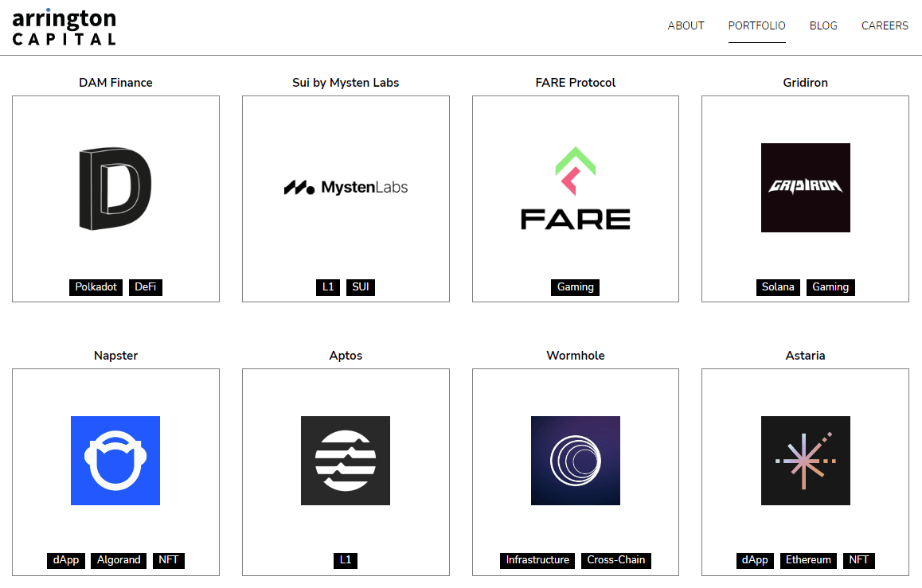This screenshot has width=922, height=588.
Task: Click the Aptos title
Action: tap(346, 356)
